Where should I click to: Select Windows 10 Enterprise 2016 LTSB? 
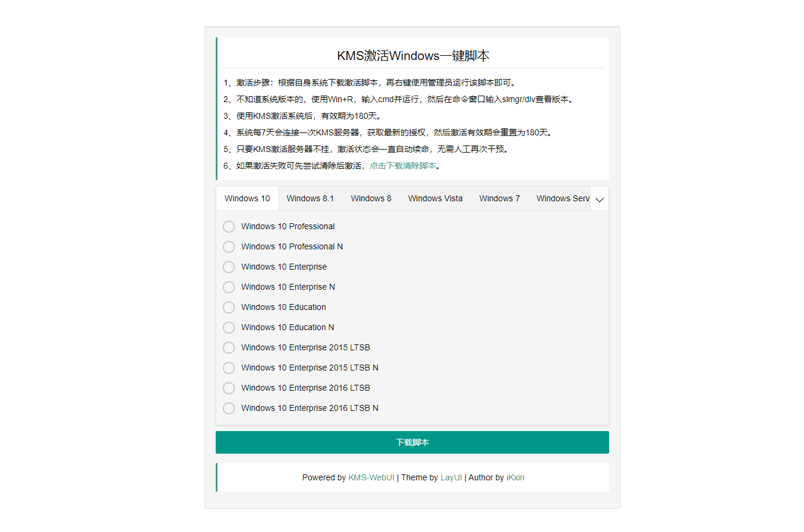click(x=229, y=388)
